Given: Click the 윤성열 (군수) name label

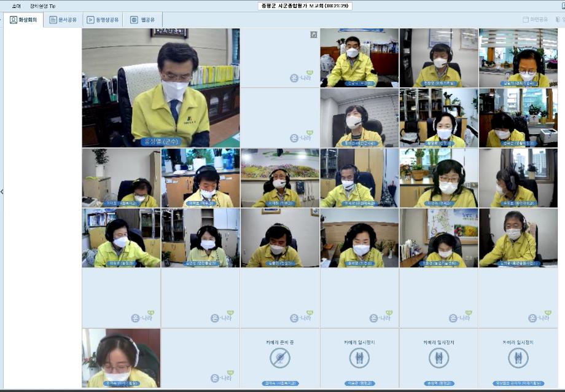Looking at the screenshot, I should tap(161, 143).
